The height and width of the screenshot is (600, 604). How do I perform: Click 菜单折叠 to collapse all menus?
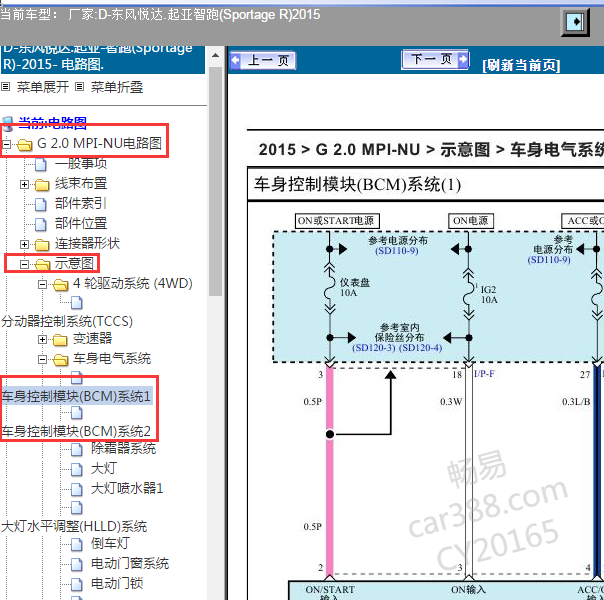(x=117, y=87)
